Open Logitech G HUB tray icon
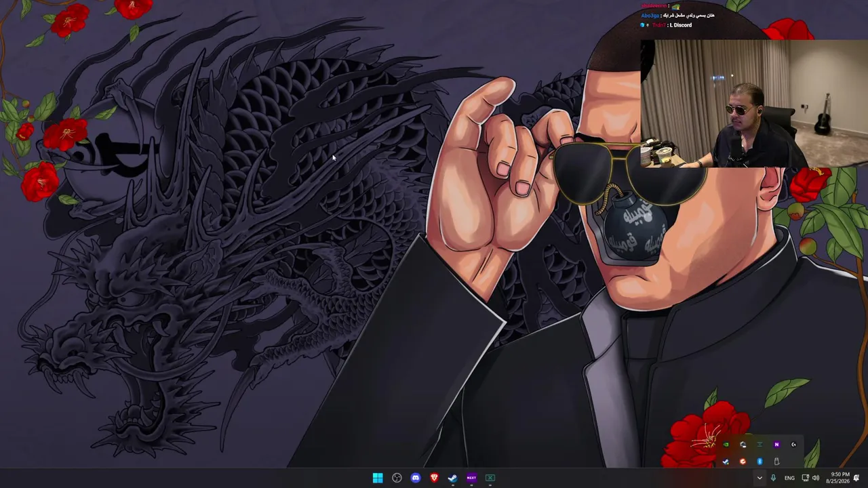This screenshot has height=488, width=868. 793,445
